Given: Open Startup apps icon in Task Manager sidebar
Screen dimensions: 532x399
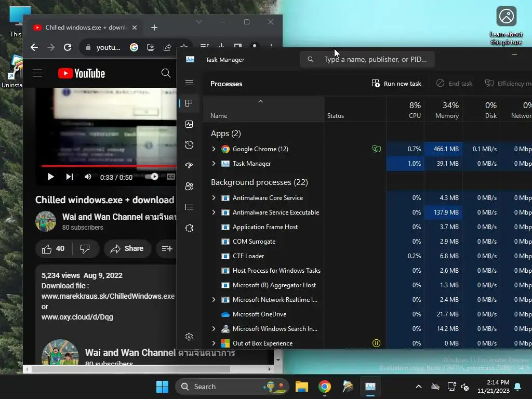Looking at the screenshot, I should coord(189,165).
